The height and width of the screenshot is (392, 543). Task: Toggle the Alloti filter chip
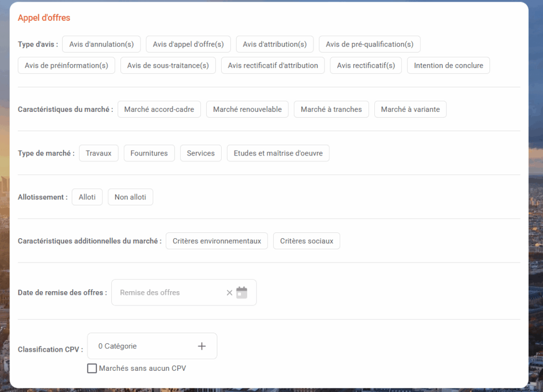point(87,197)
